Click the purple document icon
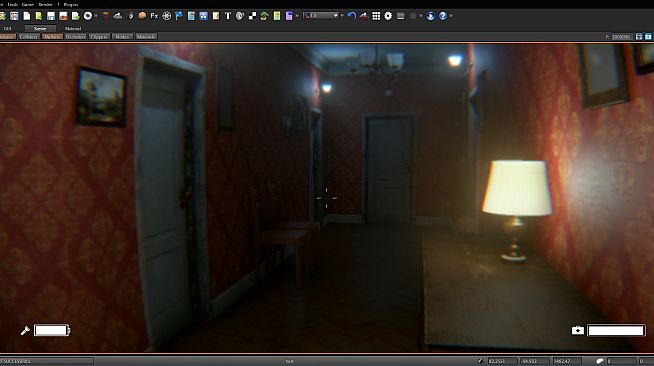Image resolution: width=654 pixels, height=366 pixels. coord(289,16)
